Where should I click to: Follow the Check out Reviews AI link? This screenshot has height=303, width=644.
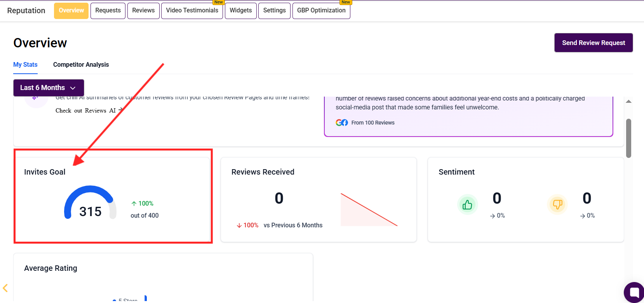pos(90,111)
